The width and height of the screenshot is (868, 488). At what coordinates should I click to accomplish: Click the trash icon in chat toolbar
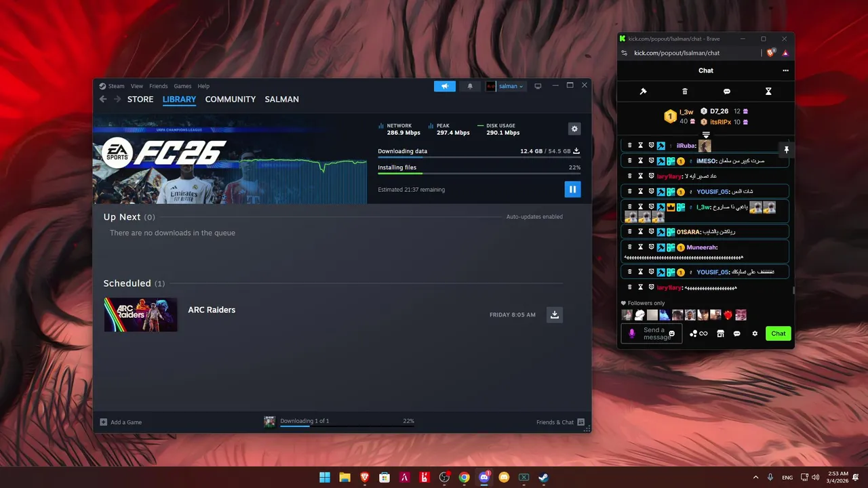[685, 91]
